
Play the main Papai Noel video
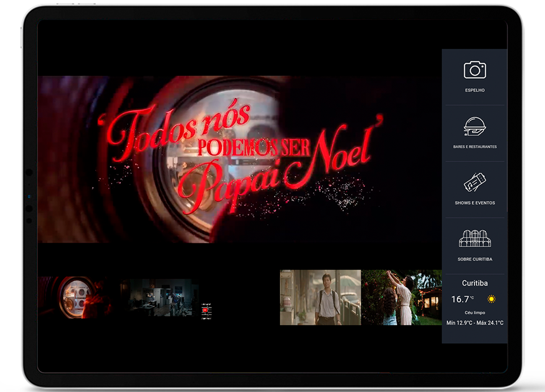240,159
